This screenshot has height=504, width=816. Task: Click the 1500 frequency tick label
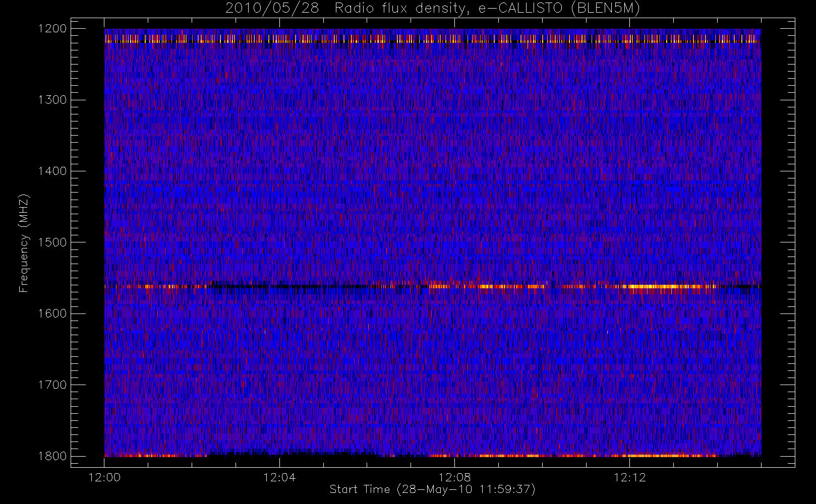coord(52,242)
